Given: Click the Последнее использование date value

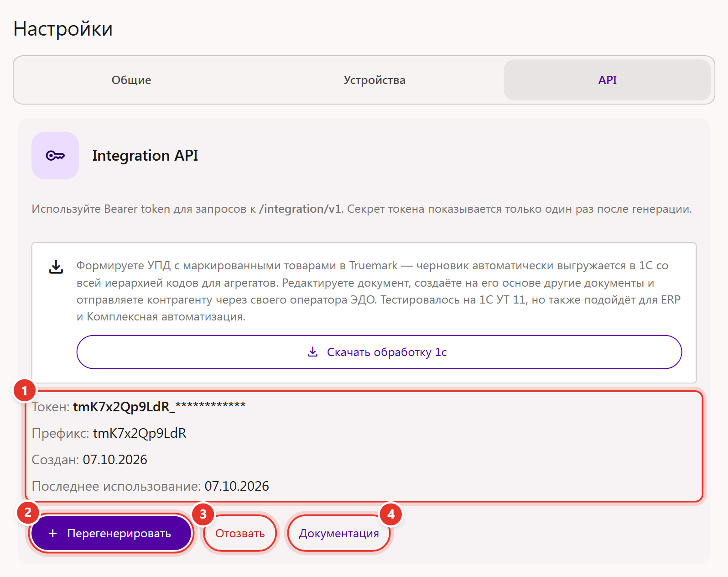Looking at the screenshot, I should (x=237, y=486).
